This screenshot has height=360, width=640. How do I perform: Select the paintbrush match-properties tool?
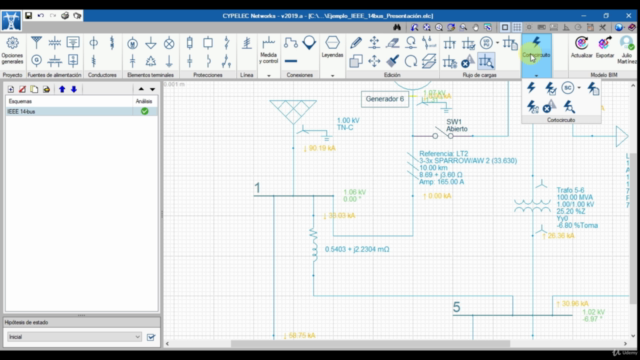tap(392, 61)
